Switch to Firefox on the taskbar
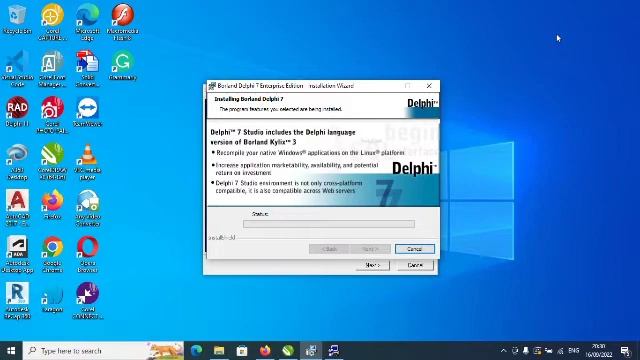640x360 pixels. [x=265, y=351]
